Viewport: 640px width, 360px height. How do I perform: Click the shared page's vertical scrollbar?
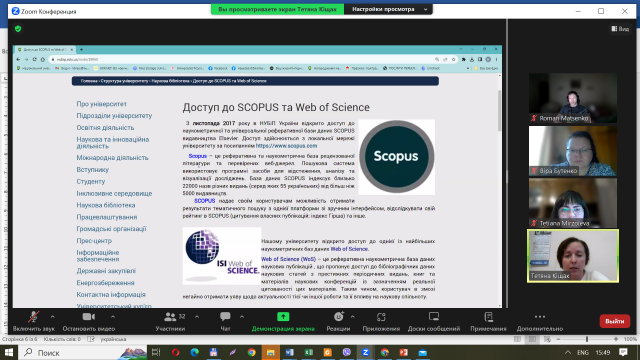point(499,110)
